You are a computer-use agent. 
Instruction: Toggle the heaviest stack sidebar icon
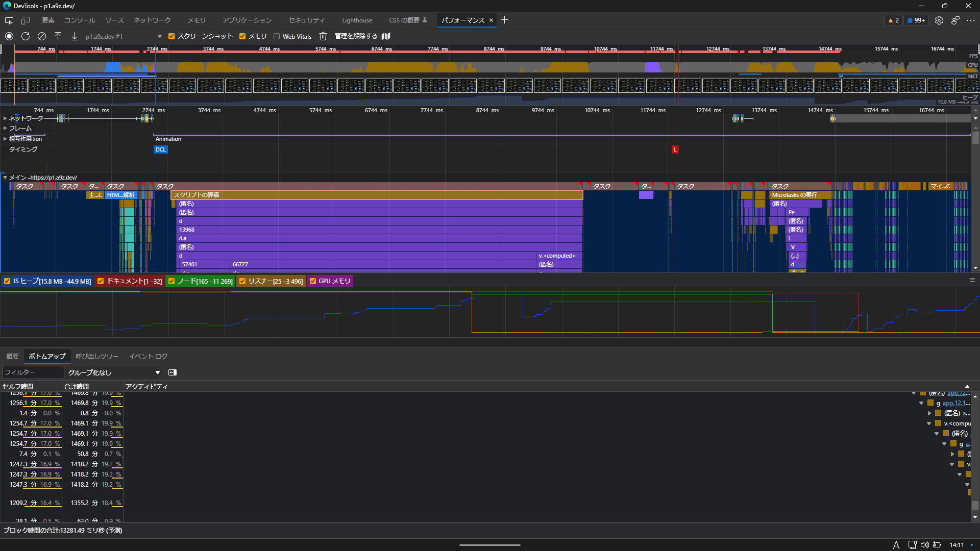[173, 372]
